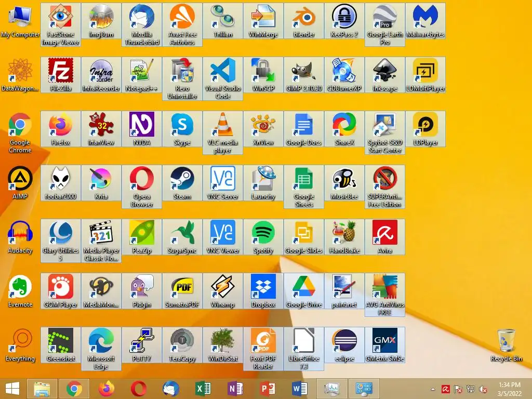Select the eclipse desktop shortcut
The width and height of the screenshot is (532, 399).
coord(344,345)
